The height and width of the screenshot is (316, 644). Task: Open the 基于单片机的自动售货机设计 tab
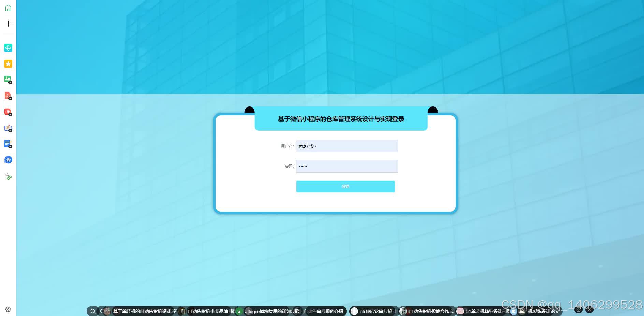(x=142, y=311)
